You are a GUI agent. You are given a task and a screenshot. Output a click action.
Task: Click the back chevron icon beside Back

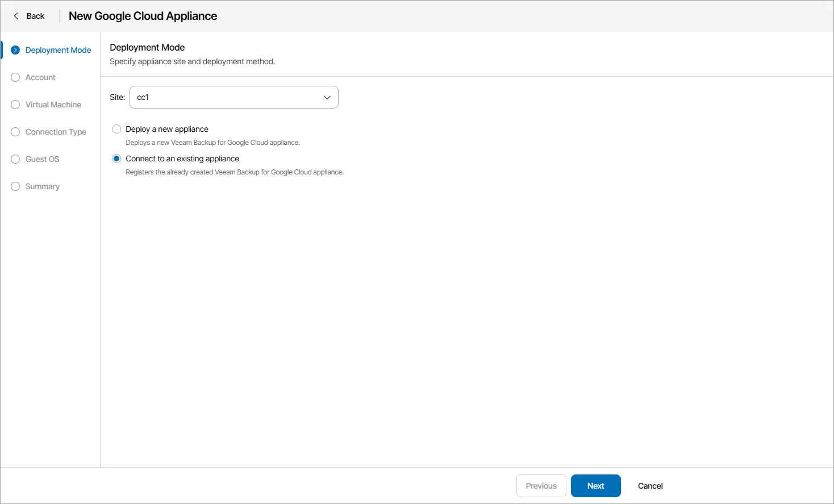click(x=16, y=15)
